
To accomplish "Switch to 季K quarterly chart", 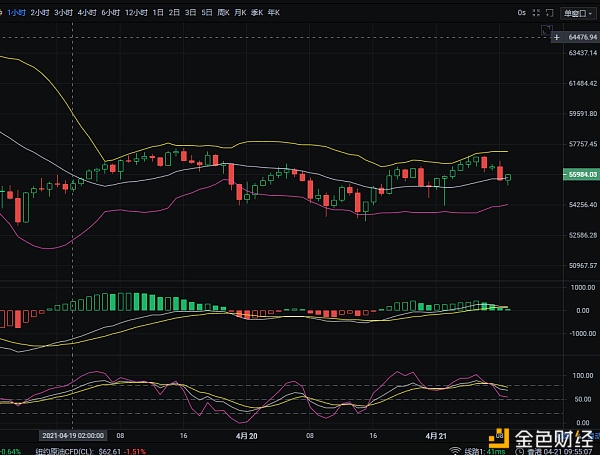I will tap(257, 13).
